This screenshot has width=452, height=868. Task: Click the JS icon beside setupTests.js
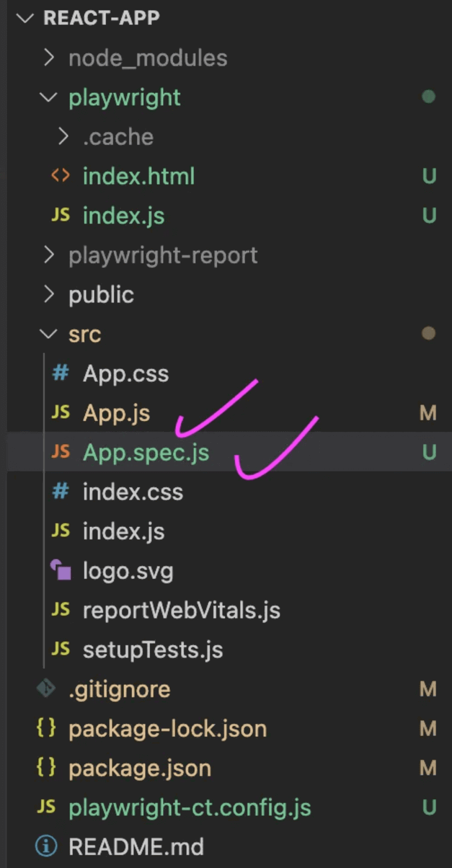point(60,649)
